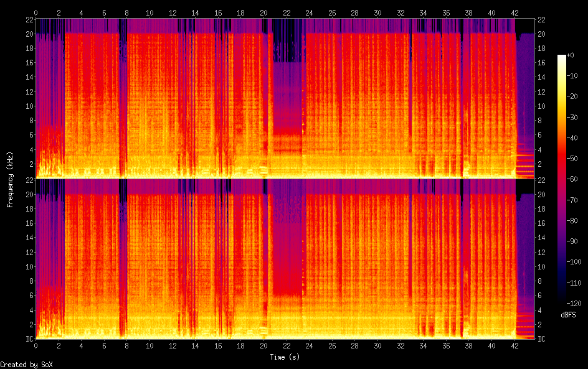This screenshot has width=588, height=369.
Task: Click the "Time (s)" axis label
Action: pos(285,357)
